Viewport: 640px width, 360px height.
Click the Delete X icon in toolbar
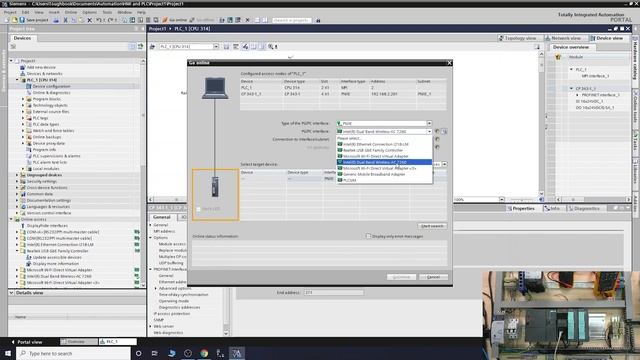pos(89,20)
